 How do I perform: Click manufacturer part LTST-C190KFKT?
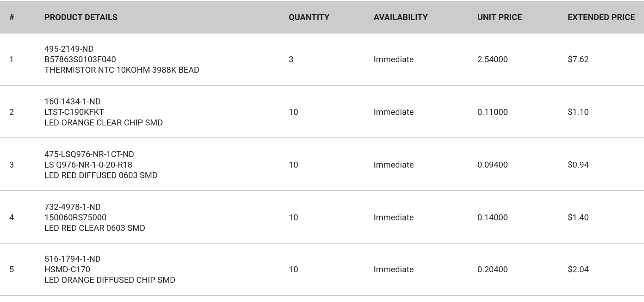[x=74, y=112]
